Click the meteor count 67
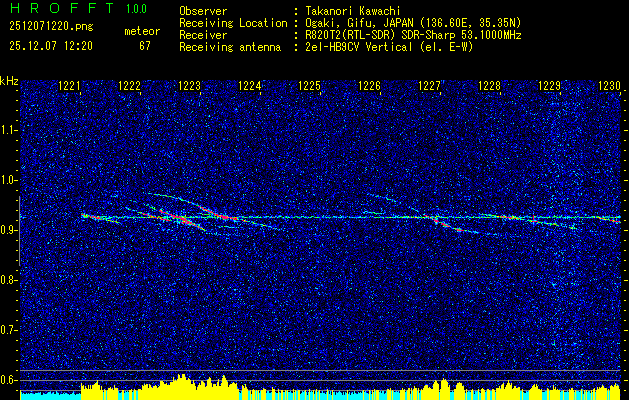The height and width of the screenshot is (400, 629). pos(145,46)
